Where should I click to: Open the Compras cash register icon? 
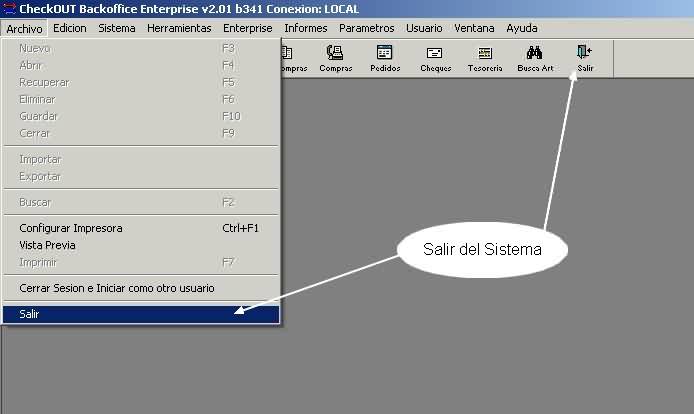click(x=335, y=58)
